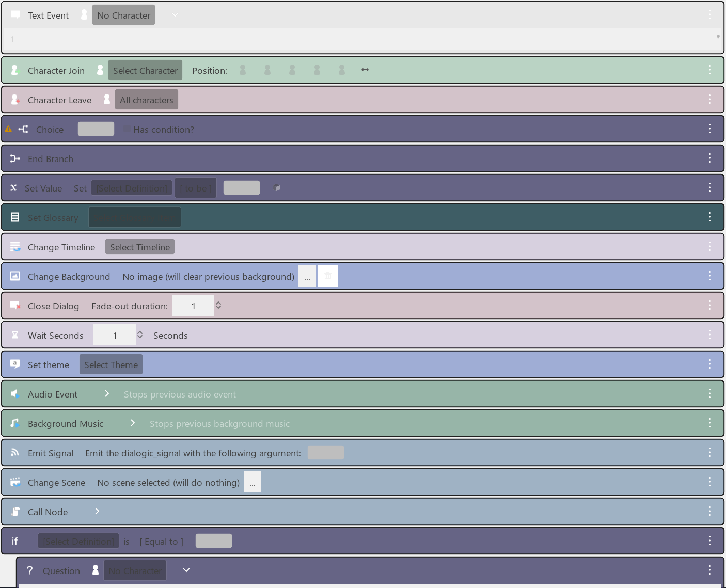
Task: Click the Audio Event speaker icon
Action: [x=15, y=393]
